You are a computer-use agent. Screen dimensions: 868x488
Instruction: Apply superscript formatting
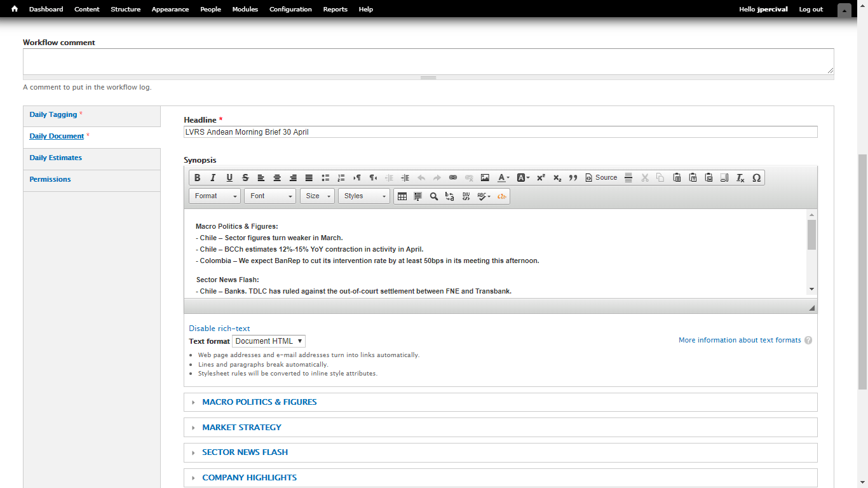click(541, 178)
